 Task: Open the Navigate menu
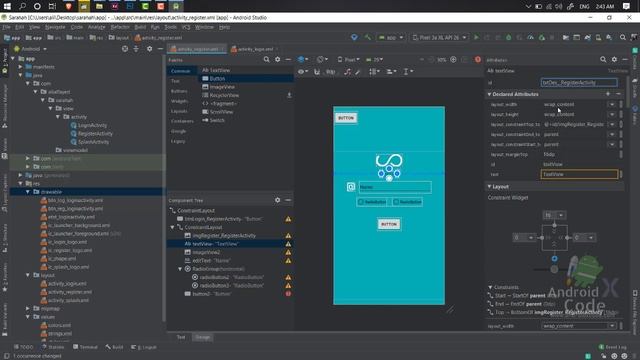coord(55,27)
